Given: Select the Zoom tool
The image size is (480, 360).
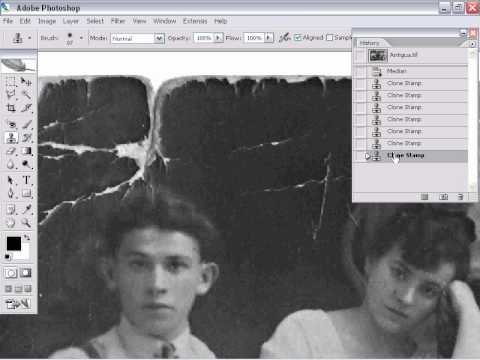Looking at the screenshot, I should point(26,223).
